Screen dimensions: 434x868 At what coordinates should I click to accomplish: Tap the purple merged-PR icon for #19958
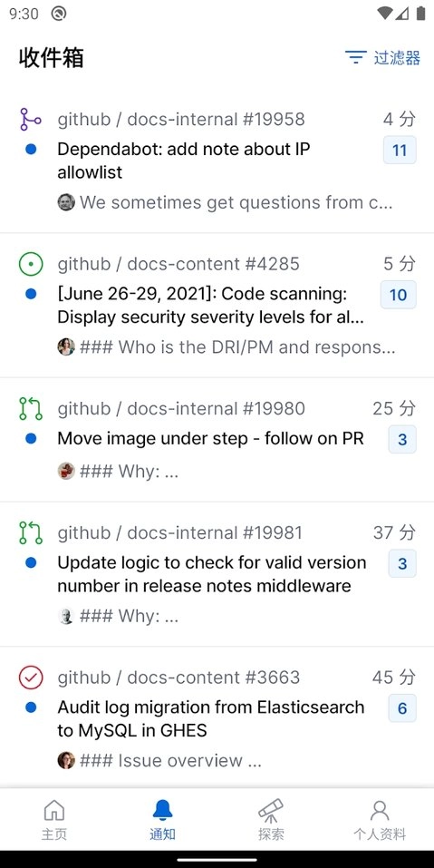pos(31,120)
